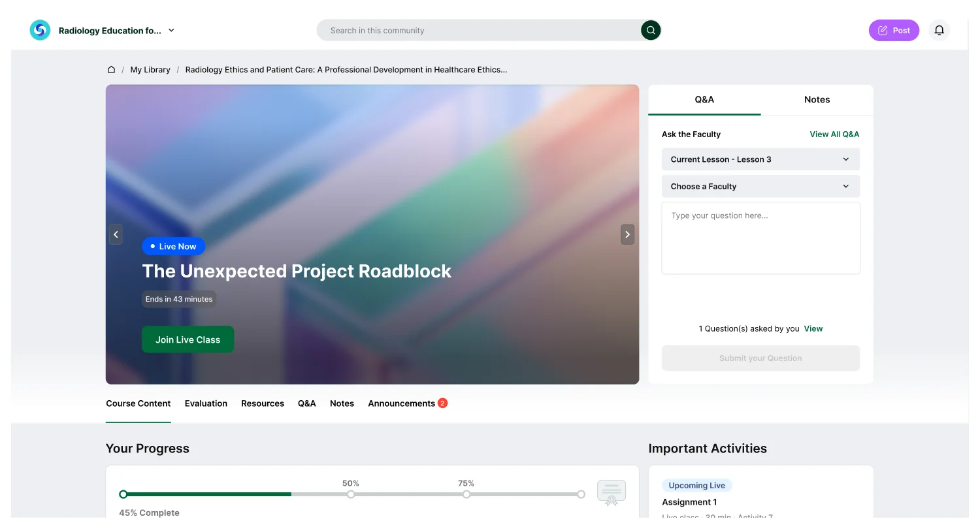Click the certificate icon near the progress bar
This screenshot has height=519, width=980.
click(x=611, y=494)
